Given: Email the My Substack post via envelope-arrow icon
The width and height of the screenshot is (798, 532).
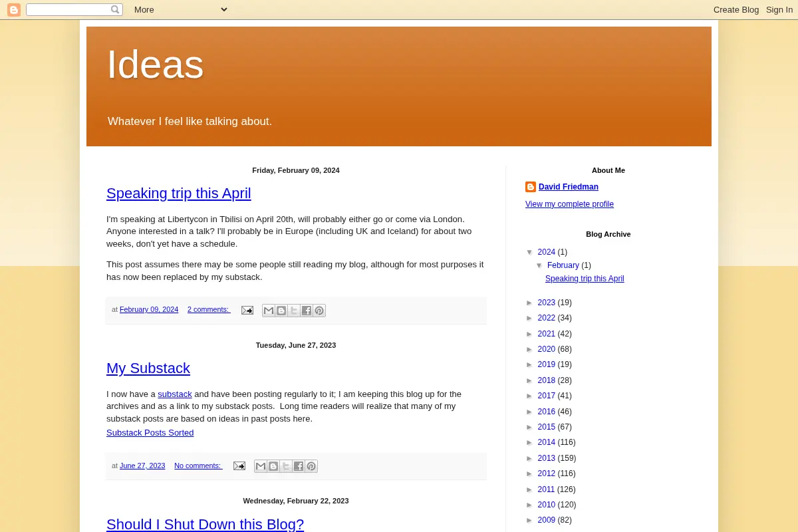Looking at the screenshot, I should coord(239,465).
